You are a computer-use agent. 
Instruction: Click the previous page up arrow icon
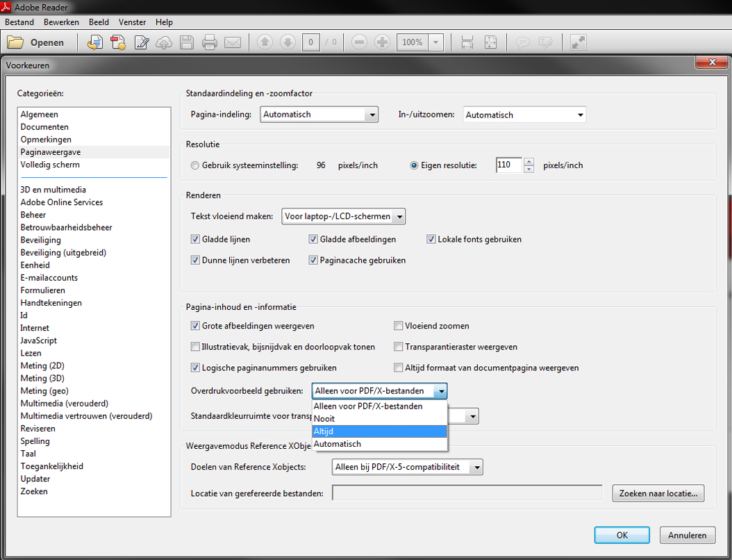point(265,42)
